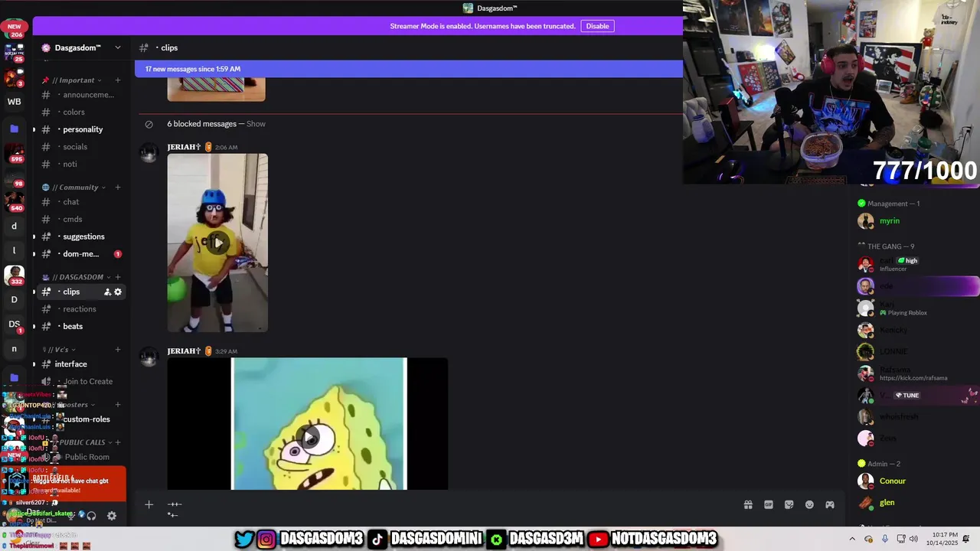The width and height of the screenshot is (980, 551).
Task: Open Windows notification bell icon
Action: point(966,539)
